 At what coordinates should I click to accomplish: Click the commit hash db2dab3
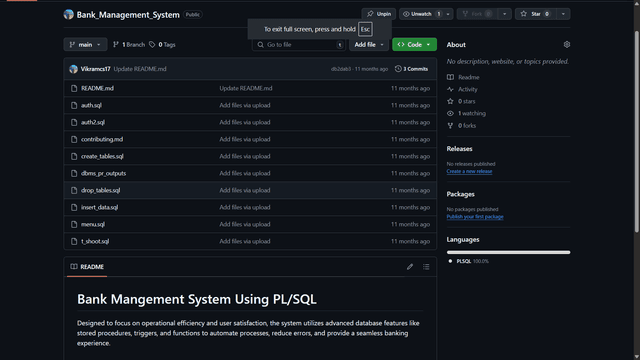(340, 69)
